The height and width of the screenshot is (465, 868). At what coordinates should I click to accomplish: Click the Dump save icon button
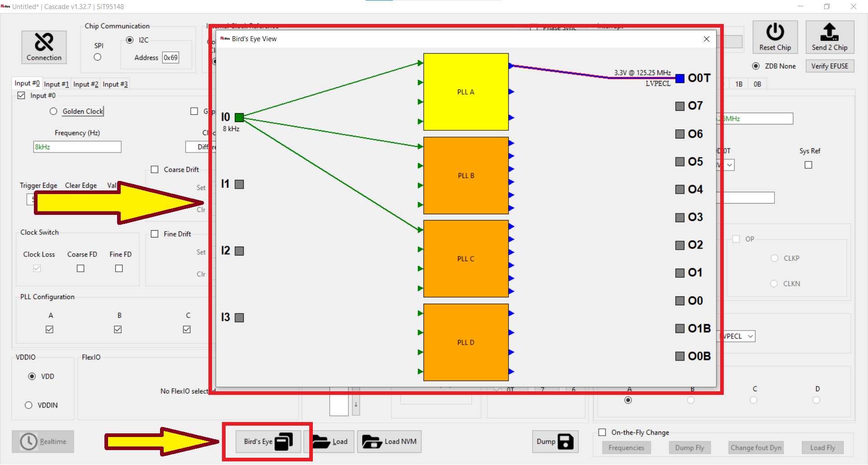point(555,441)
